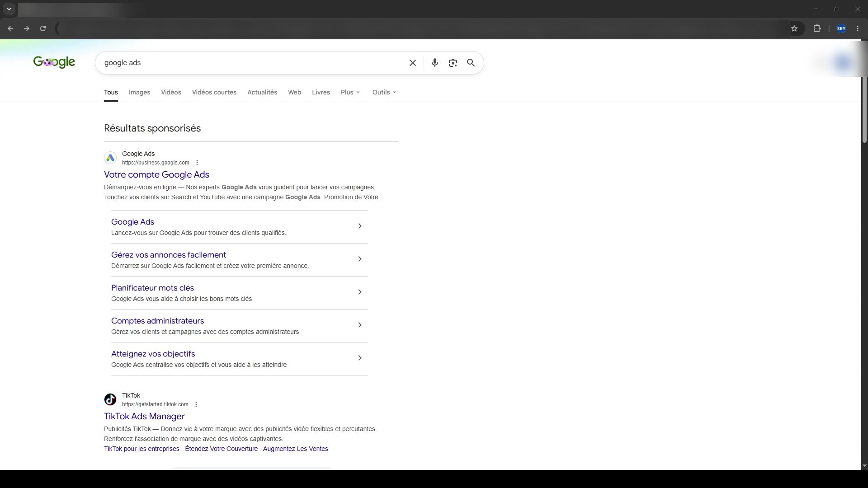This screenshot has height=488, width=868.
Task: Click the chevron next to 'Planificateur mots clés'
Action: pyautogui.click(x=360, y=292)
